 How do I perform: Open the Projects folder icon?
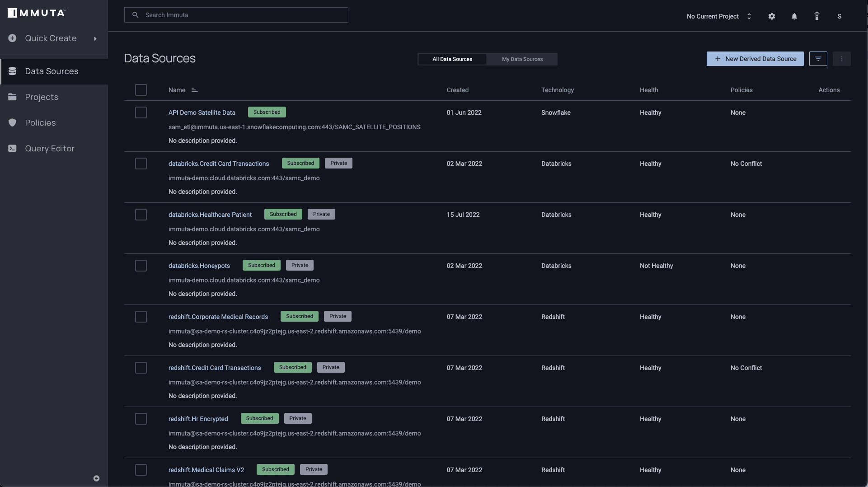coord(12,97)
